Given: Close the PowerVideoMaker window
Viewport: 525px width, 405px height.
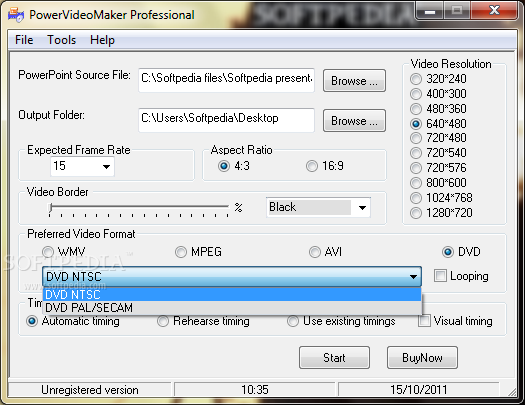Looking at the screenshot, I should pos(494,11).
